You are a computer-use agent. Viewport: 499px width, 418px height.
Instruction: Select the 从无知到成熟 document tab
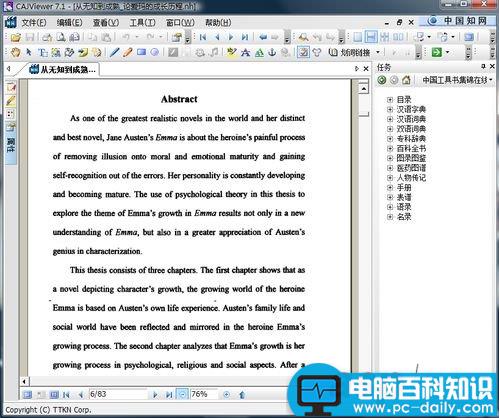coord(62,69)
